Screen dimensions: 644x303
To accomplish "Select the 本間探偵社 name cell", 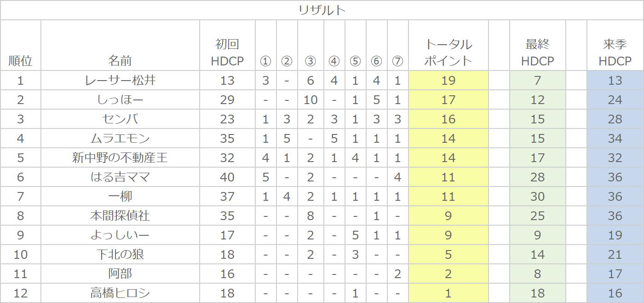I will click(120, 216).
